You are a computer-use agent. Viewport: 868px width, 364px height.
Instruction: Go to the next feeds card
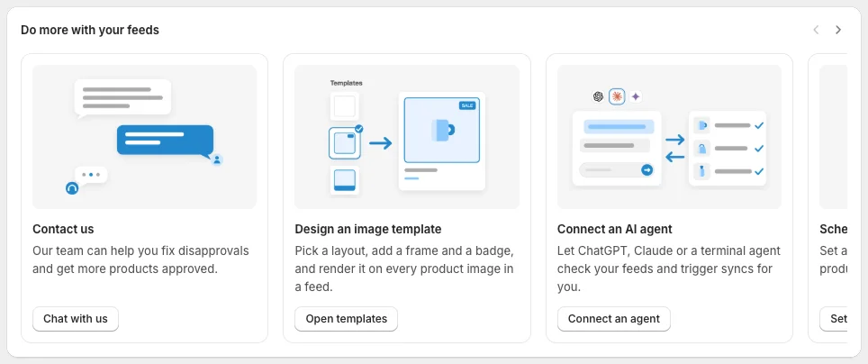[x=838, y=30]
